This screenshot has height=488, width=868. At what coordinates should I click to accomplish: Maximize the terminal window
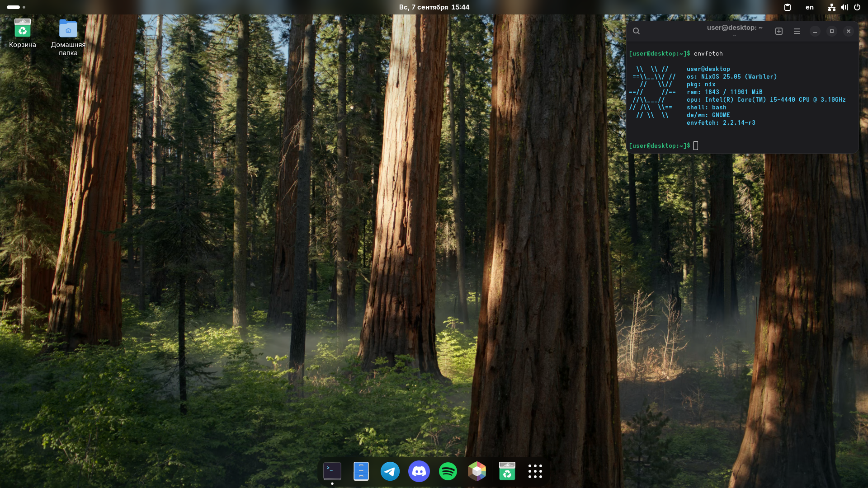831,31
